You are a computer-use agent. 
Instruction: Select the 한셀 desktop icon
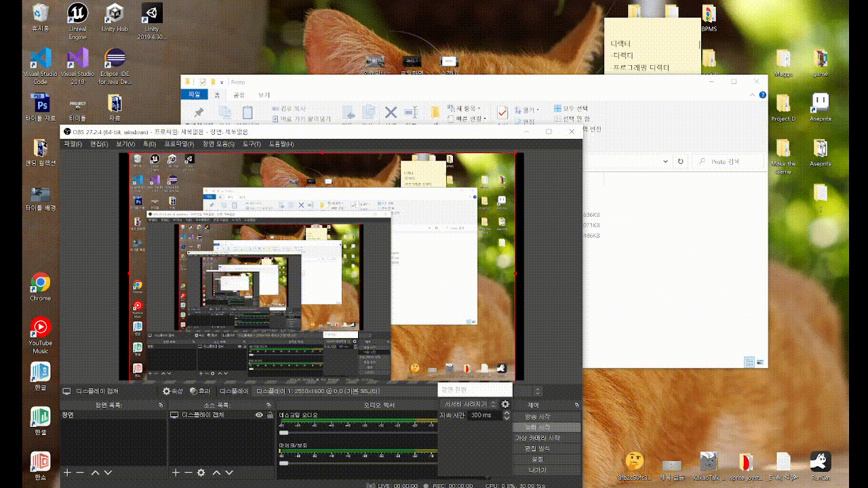point(40,421)
